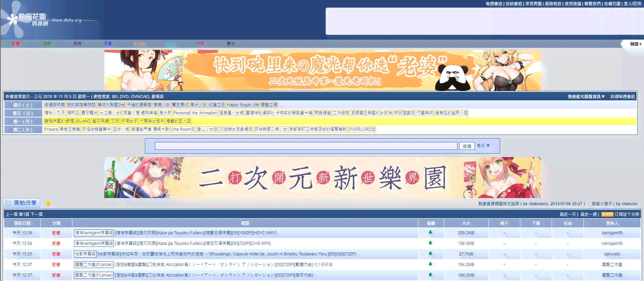Click publisher sakurato
Image resolution: width=644 pixels, height=281 pixels.
(612, 254)
